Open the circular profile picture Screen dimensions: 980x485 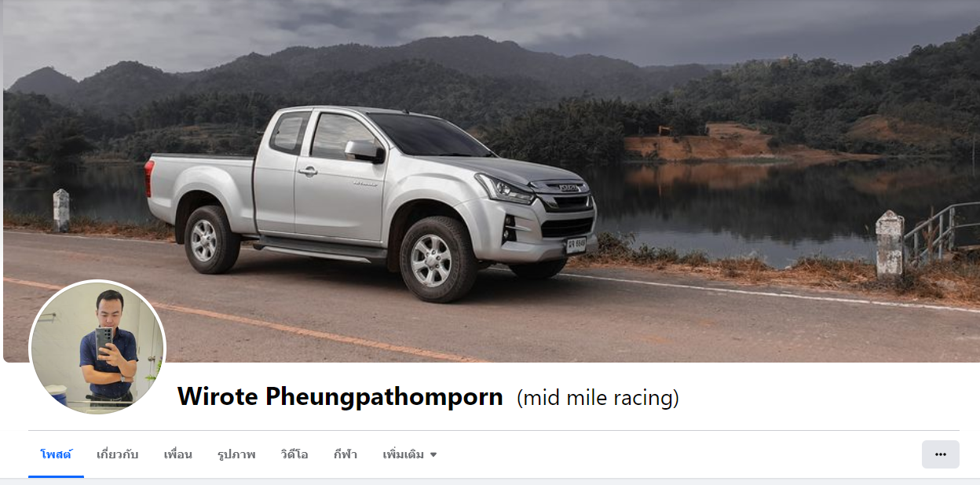(x=97, y=348)
